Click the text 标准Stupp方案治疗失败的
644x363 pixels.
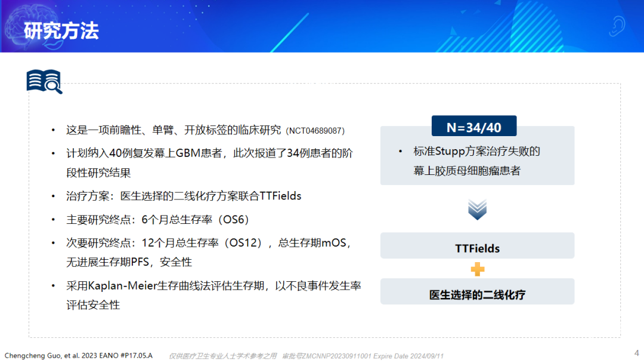coord(476,151)
